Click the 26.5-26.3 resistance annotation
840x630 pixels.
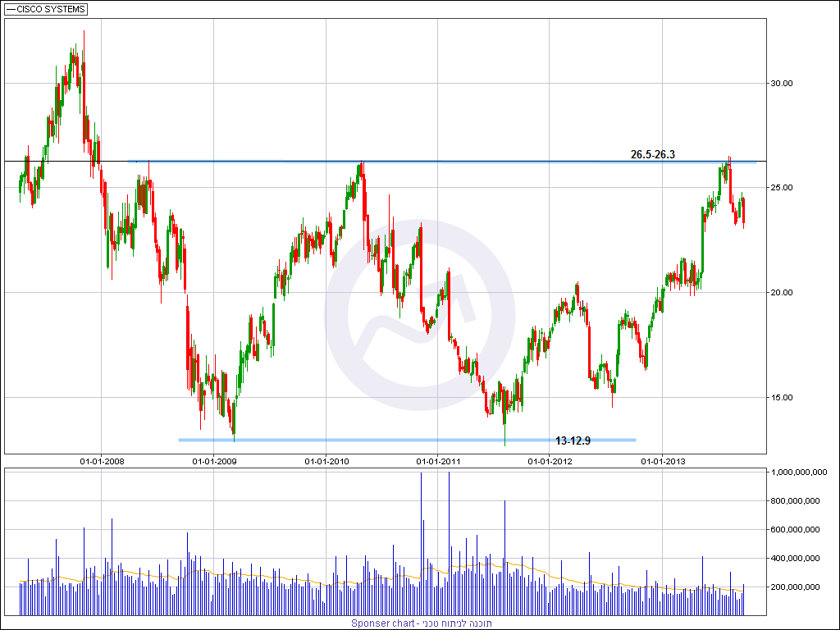[652, 154]
